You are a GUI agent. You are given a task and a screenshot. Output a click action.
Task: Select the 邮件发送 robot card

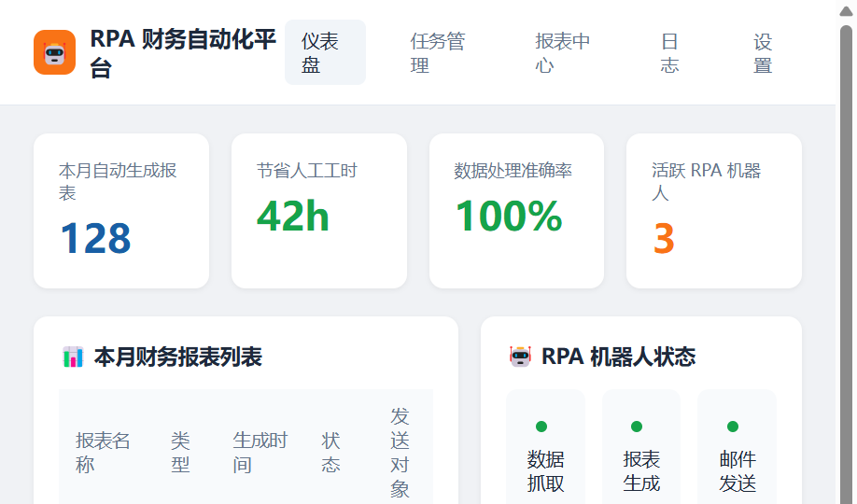click(737, 447)
